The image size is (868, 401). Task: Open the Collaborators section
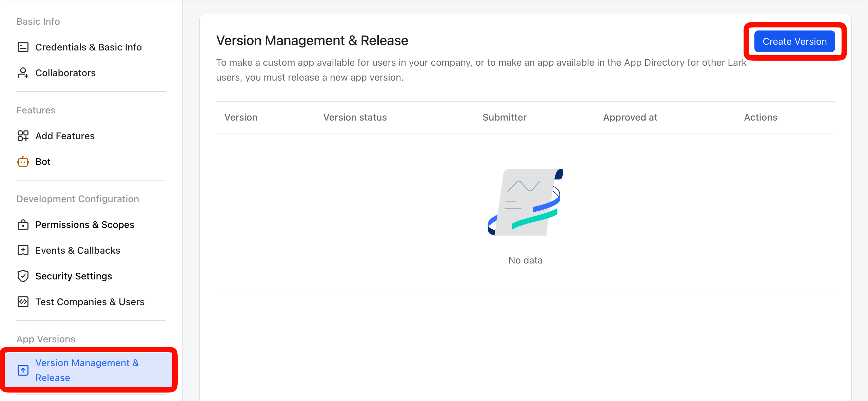pos(65,73)
